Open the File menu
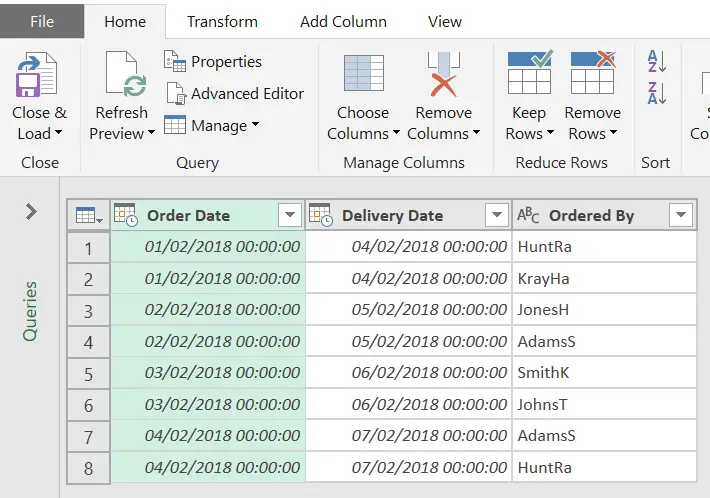The width and height of the screenshot is (710, 498). [42, 21]
